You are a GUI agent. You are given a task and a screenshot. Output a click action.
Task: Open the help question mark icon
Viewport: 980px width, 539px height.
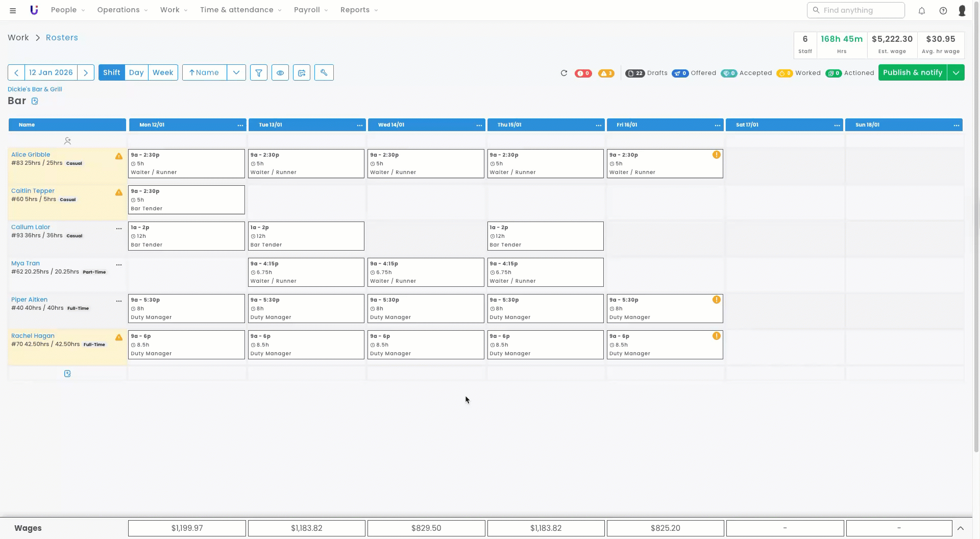coord(943,10)
